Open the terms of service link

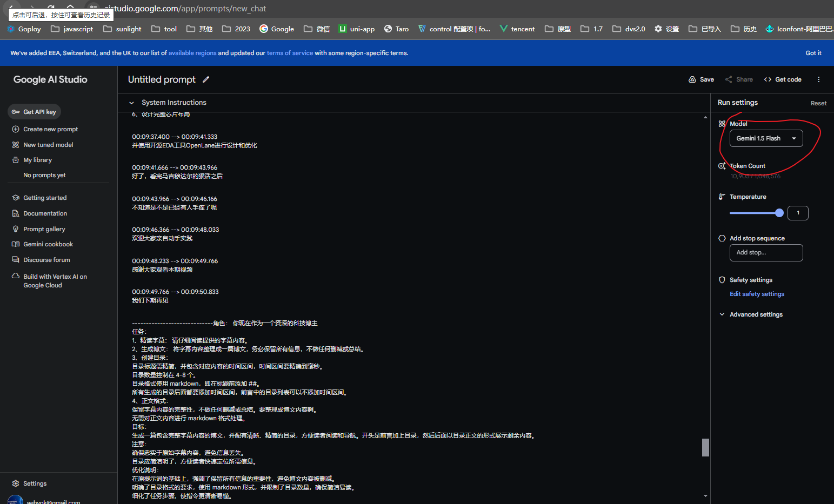click(290, 53)
